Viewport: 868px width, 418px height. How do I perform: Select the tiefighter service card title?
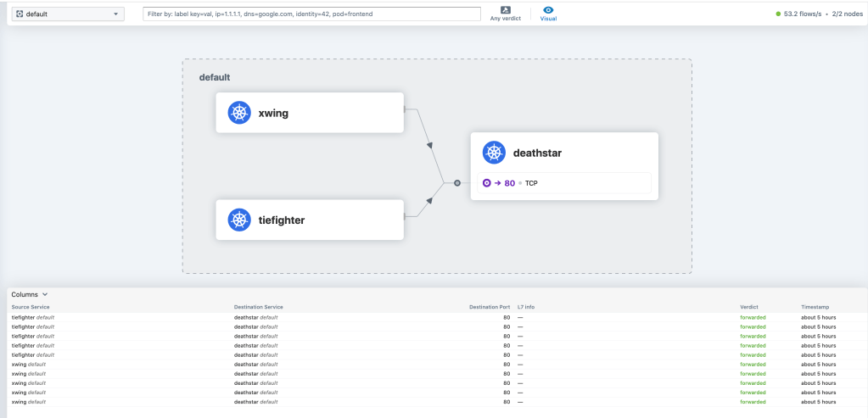pyautogui.click(x=281, y=220)
